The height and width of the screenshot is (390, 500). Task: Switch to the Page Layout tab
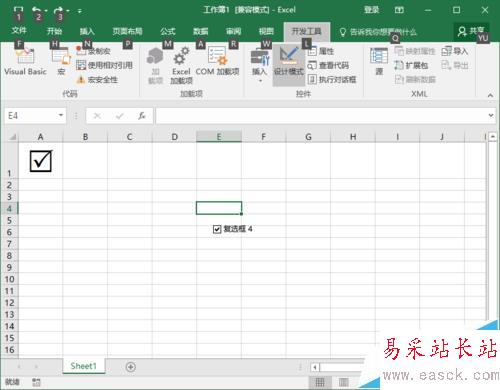[x=127, y=31]
